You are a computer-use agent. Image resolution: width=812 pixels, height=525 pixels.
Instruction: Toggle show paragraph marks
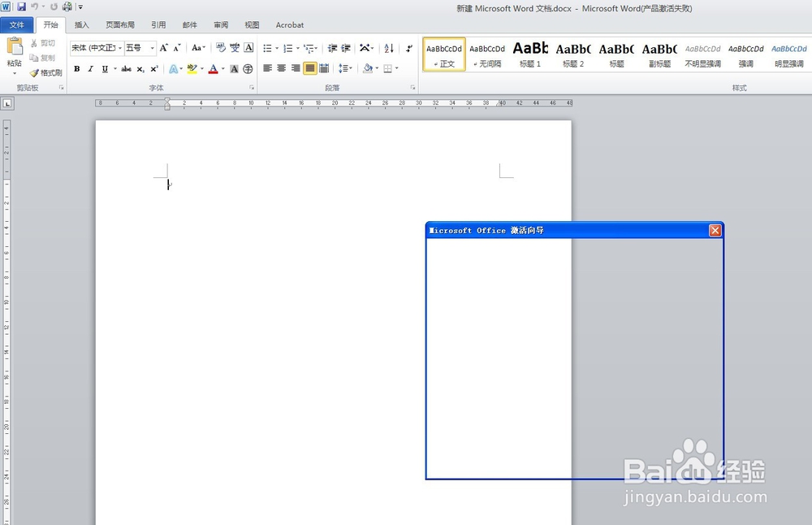coord(409,48)
